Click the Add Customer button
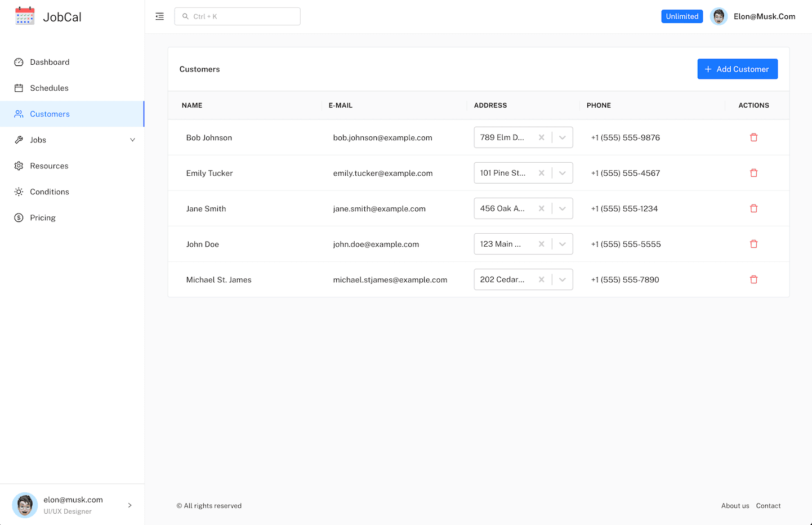Screen dimensions: 812x525 click(x=737, y=69)
